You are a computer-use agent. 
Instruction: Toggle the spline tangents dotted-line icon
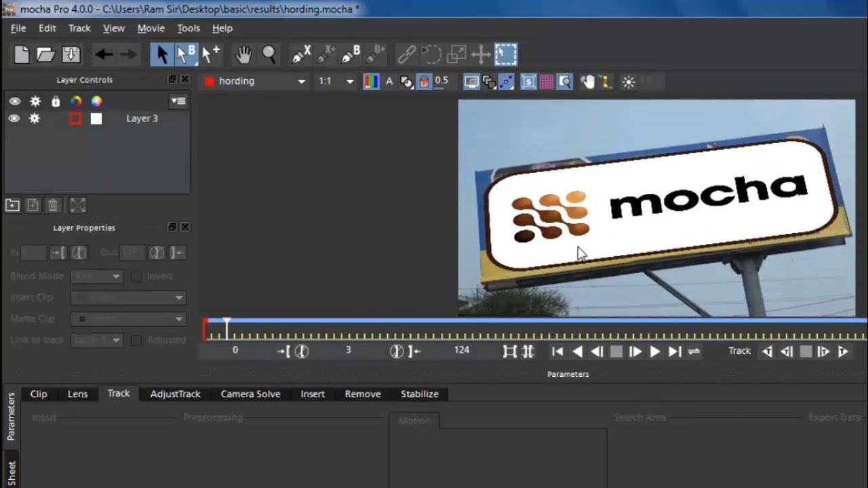tap(507, 82)
